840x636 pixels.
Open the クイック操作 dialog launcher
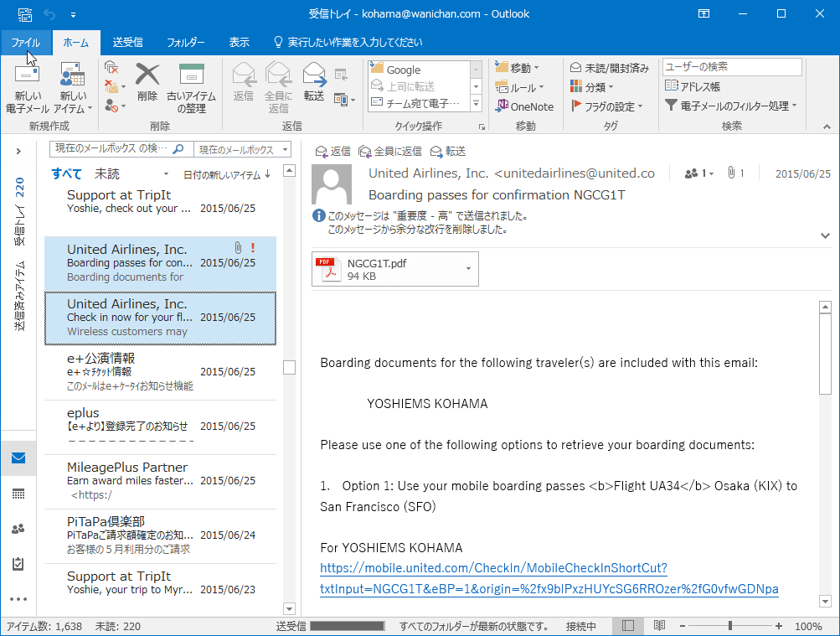482,127
